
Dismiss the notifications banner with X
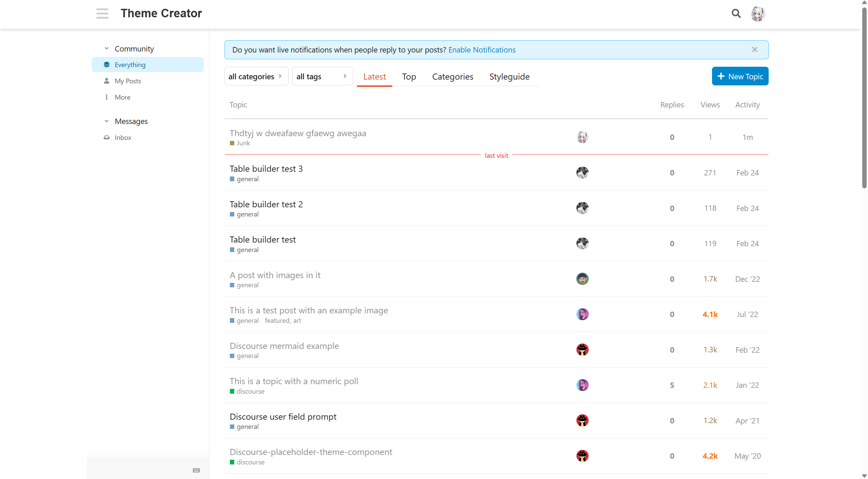pos(754,50)
